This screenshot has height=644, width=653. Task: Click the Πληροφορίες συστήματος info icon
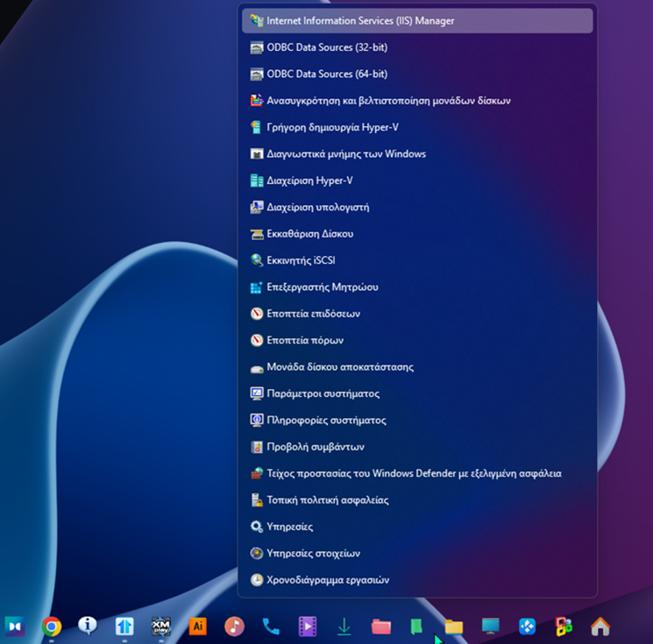pos(257,421)
